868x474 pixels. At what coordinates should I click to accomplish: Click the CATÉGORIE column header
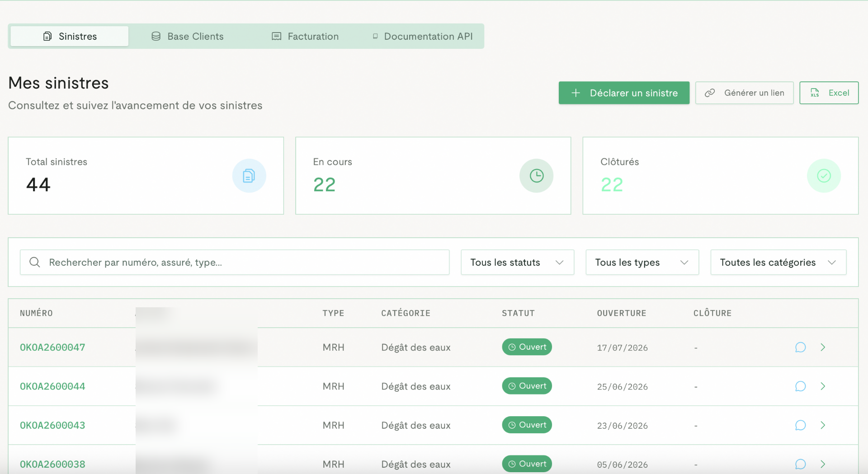click(406, 313)
